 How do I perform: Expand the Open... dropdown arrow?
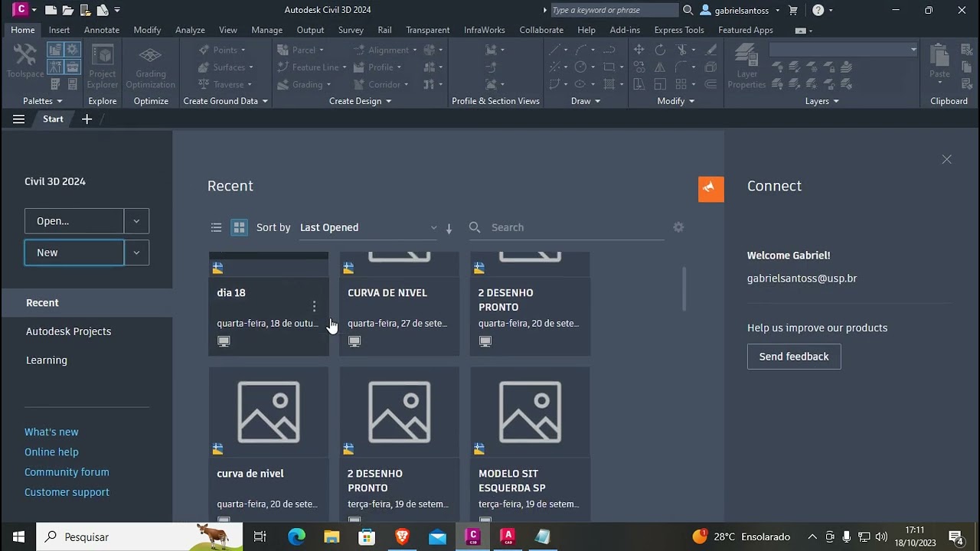click(x=136, y=221)
